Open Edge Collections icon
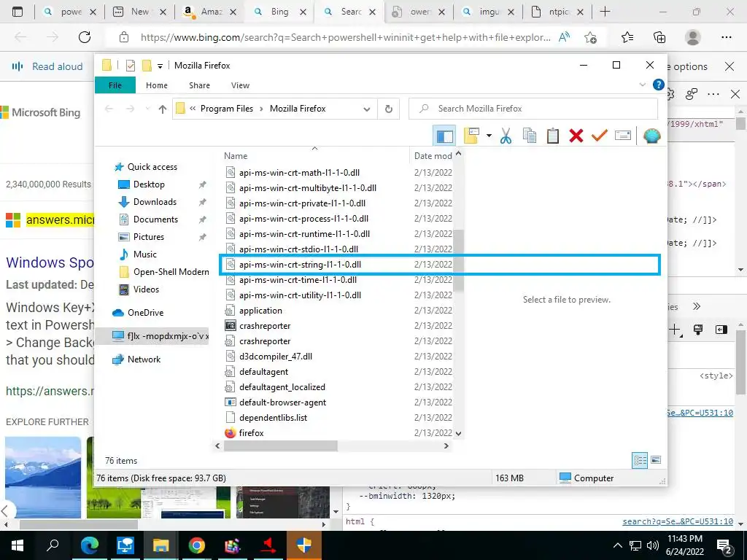The width and height of the screenshot is (747, 560). pos(659,37)
